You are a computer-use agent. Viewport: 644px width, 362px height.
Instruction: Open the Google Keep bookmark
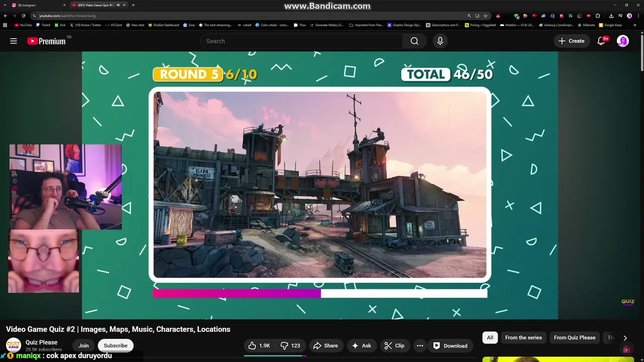point(610,25)
